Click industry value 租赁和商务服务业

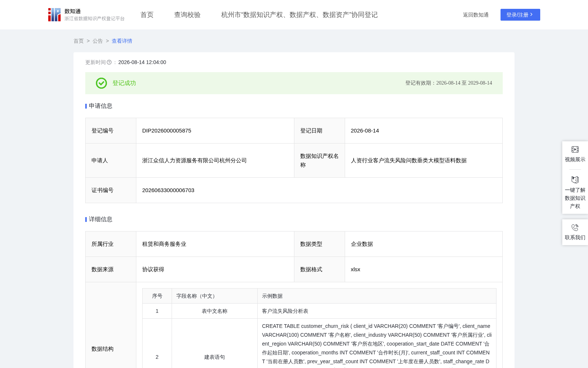(x=164, y=244)
